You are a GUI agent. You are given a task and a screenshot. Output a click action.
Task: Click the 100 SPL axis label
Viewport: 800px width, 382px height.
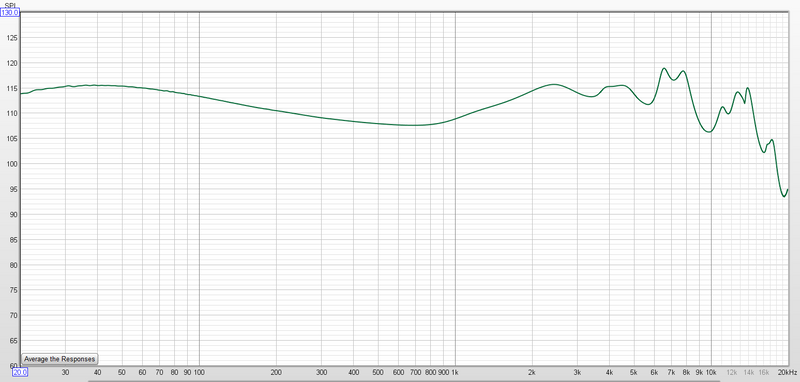11,164
